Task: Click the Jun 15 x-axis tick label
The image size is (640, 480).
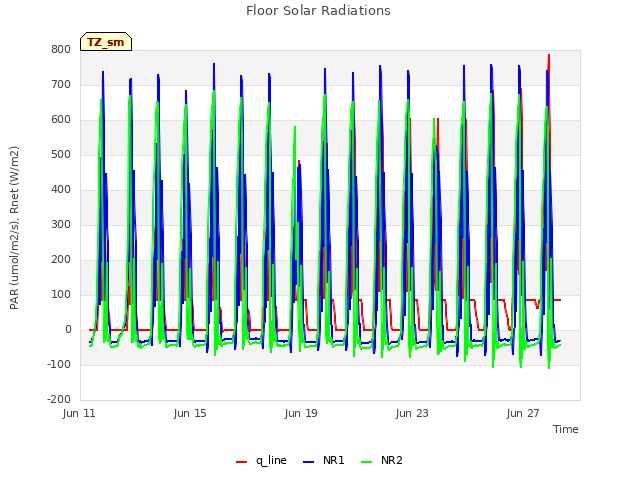Action: click(x=190, y=413)
